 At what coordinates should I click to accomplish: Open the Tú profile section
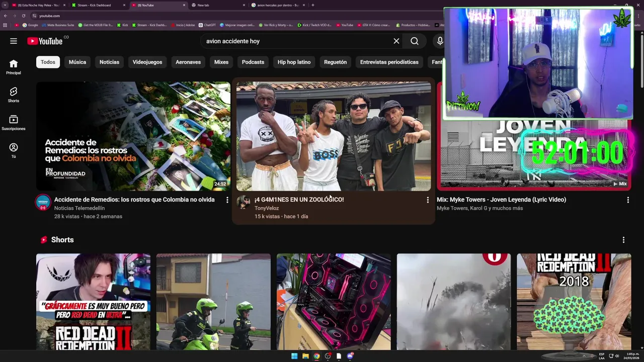click(14, 150)
